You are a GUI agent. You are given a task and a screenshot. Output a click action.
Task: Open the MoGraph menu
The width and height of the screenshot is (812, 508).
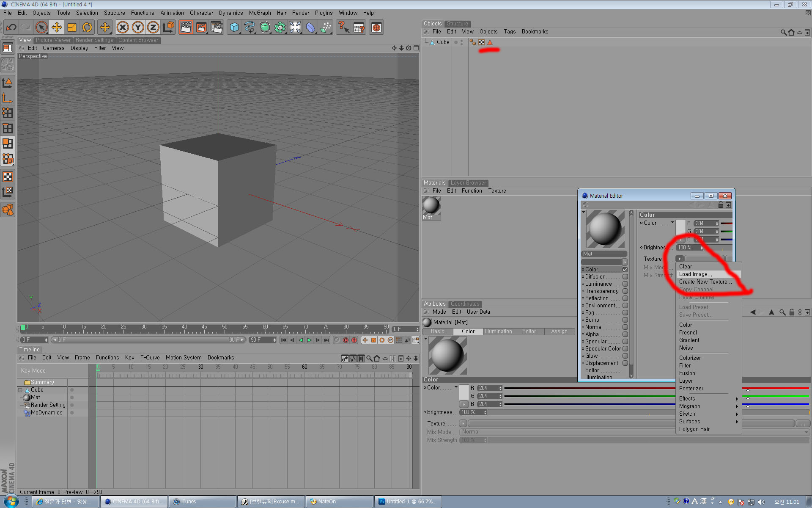(260, 13)
